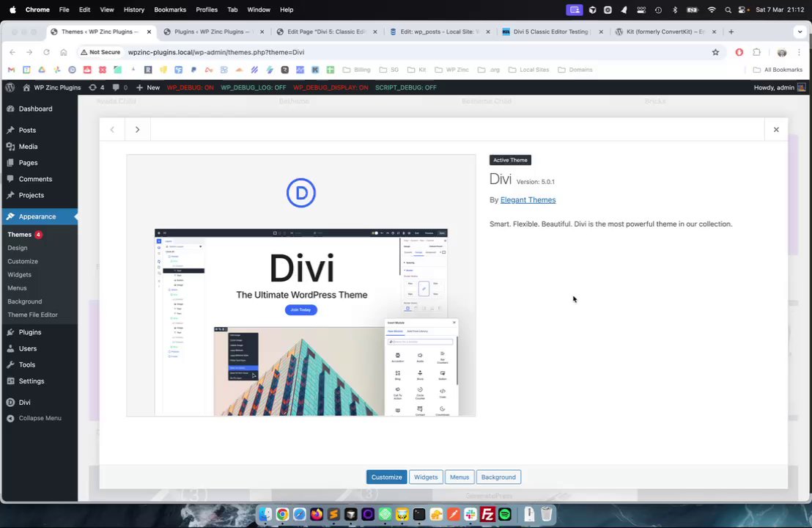The image size is (812, 528).
Task: Open Spotify from the dock
Action: 505,514
